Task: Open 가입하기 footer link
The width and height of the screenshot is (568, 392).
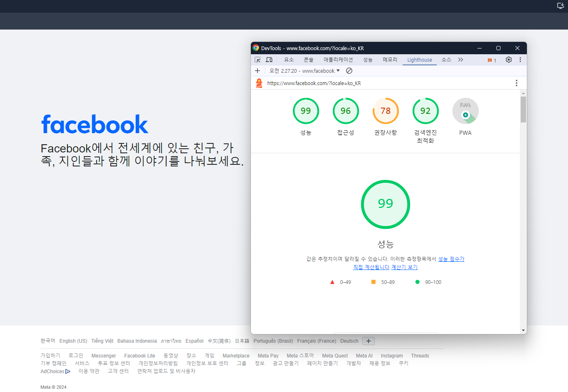Action: click(50, 356)
